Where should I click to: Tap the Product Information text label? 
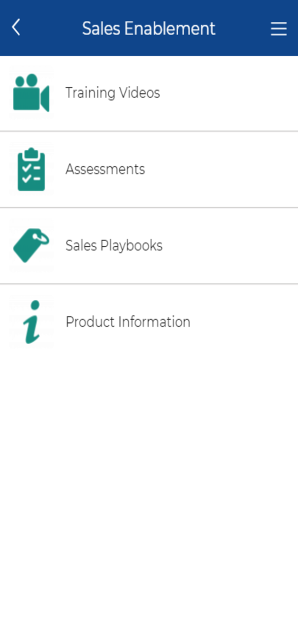tap(128, 322)
